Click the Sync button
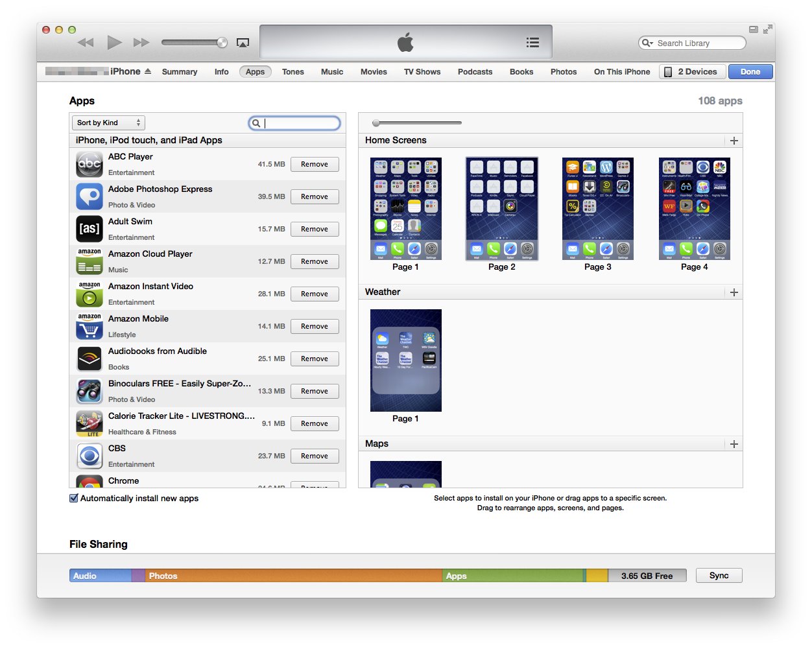 (719, 576)
